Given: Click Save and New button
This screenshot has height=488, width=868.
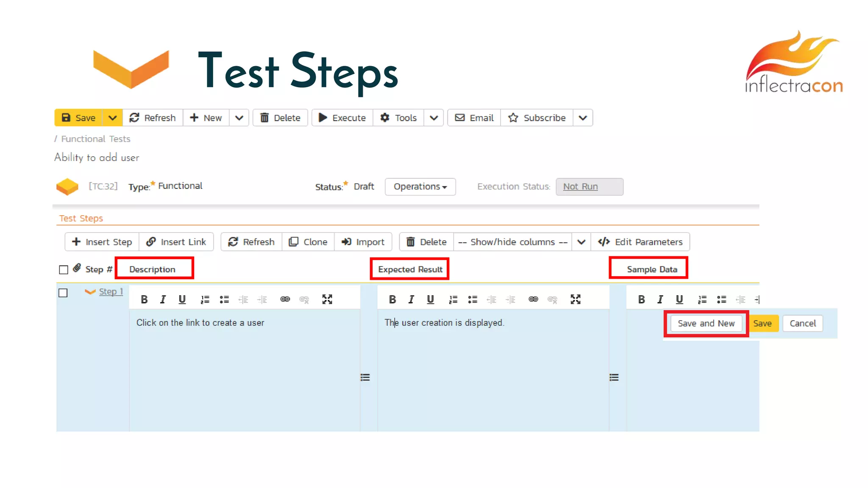Looking at the screenshot, I should coord(706,323).
